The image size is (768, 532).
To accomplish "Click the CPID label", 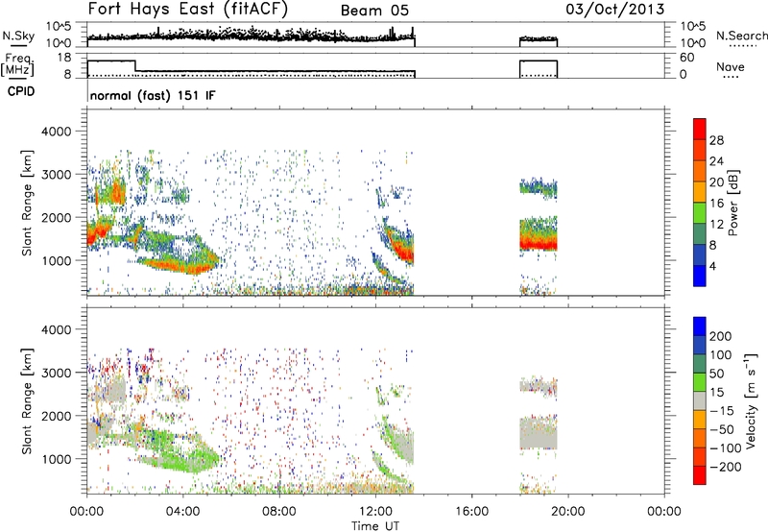I will pyautogui.click(x=21, y=91).
